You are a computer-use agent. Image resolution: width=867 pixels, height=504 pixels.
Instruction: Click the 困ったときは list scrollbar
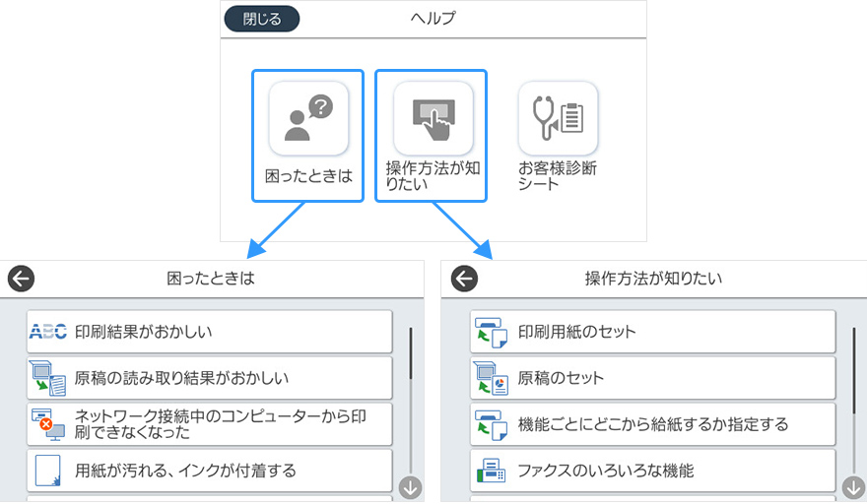click(x=410, y=374)
